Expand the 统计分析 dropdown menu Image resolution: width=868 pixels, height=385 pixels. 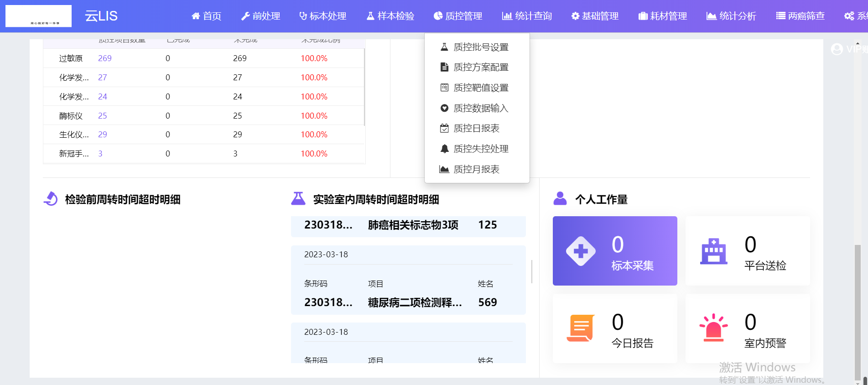point(731,16)
